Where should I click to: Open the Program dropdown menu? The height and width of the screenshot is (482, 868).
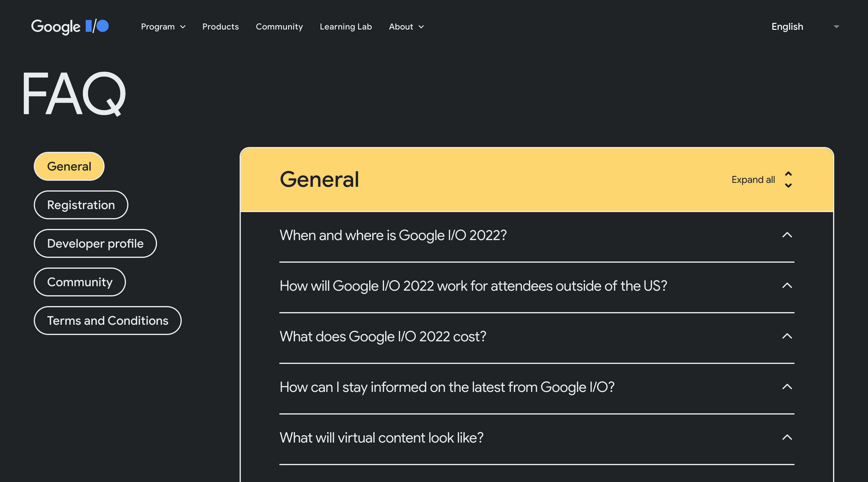click(163, 27)
